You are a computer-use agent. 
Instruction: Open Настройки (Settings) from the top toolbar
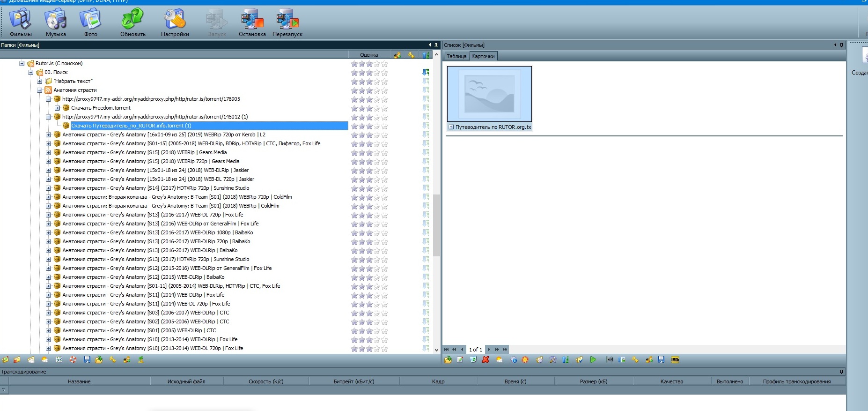(175, 22)
